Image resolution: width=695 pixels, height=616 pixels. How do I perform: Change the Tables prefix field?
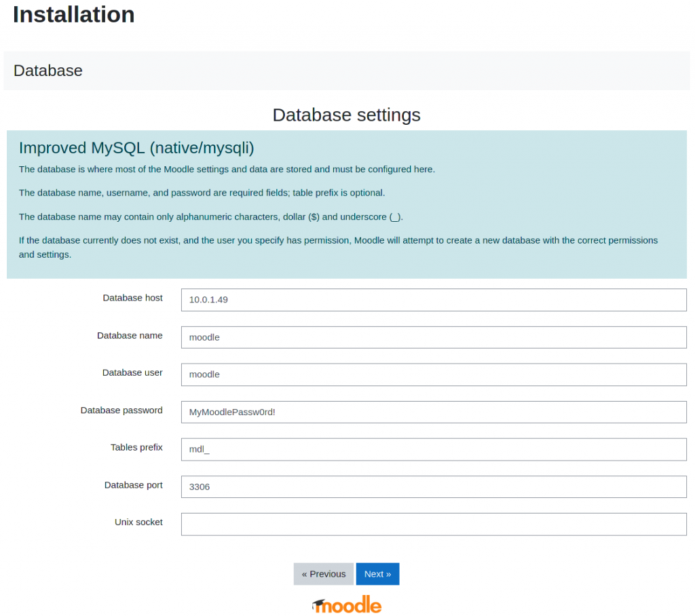tap(434, 449)
